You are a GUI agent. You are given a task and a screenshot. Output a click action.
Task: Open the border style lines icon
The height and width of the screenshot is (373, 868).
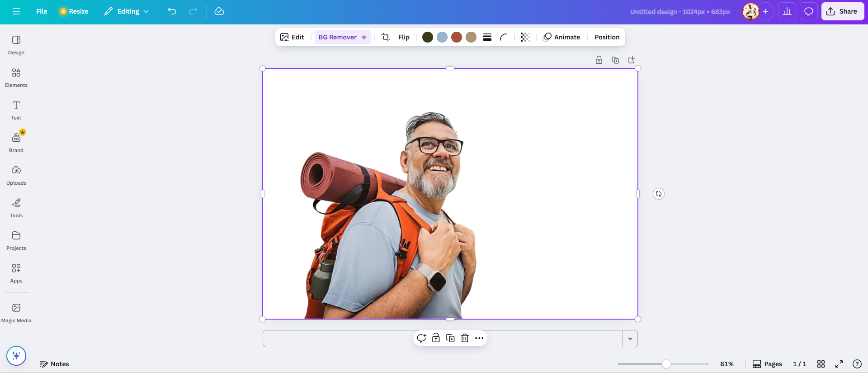coord(487,37)
